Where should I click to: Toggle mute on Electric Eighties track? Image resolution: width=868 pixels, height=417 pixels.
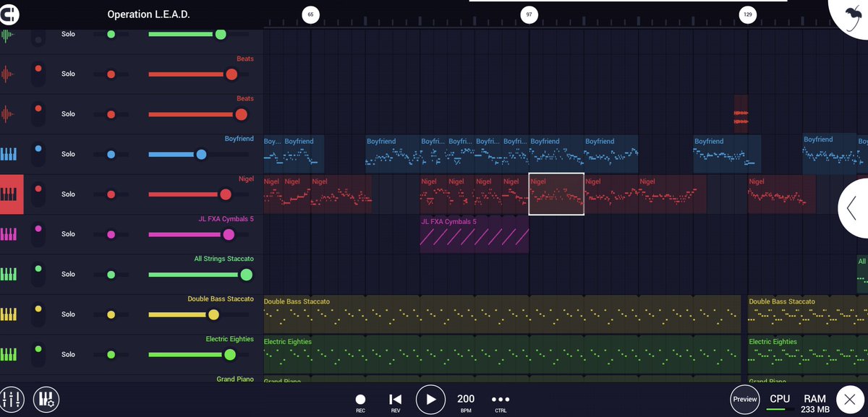tap(38, 355)
